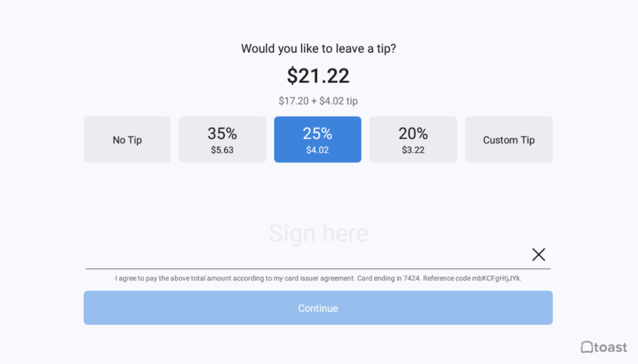Tap the $3.22 tip amount

point(413,150)
